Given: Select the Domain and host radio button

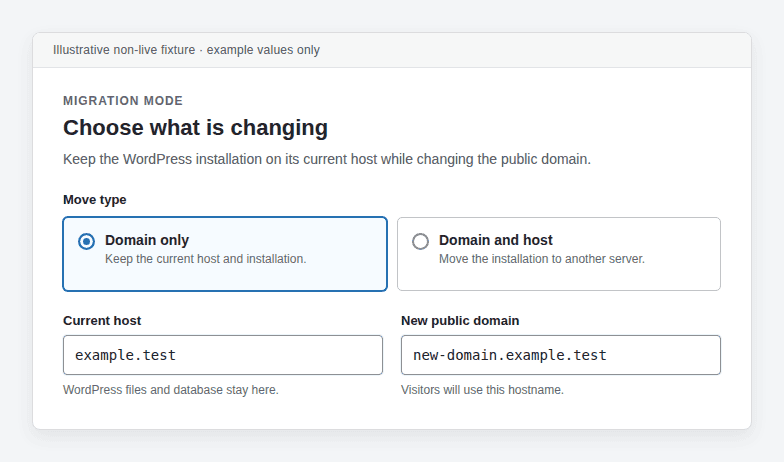Looking at the screenshot, I should coord(420,242).
